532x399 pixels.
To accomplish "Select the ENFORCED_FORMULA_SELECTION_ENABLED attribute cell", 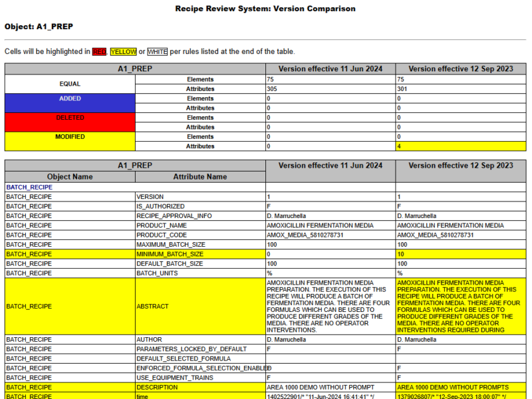I will click(200, 368).
